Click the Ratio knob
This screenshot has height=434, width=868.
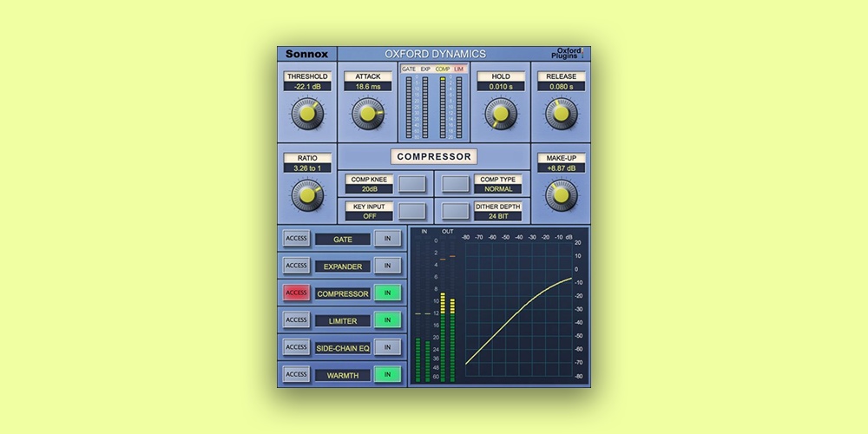tap(306, 194)
